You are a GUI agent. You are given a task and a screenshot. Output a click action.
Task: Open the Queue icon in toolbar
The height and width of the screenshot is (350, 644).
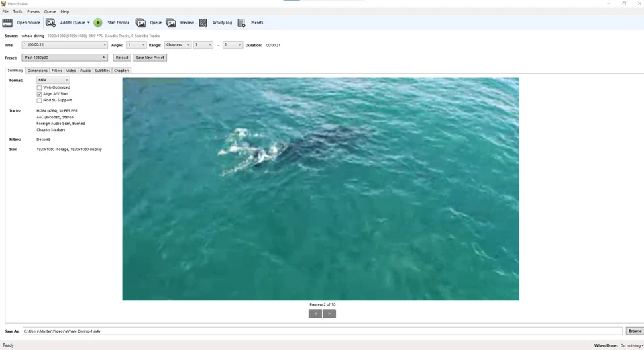(140, 23)
